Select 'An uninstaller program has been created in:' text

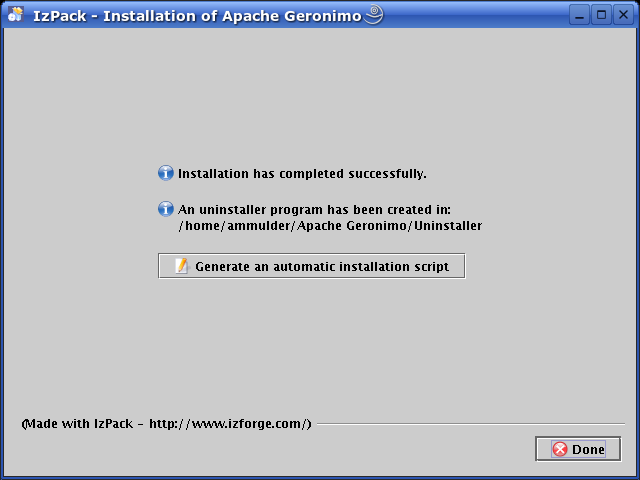coord(314,209)
